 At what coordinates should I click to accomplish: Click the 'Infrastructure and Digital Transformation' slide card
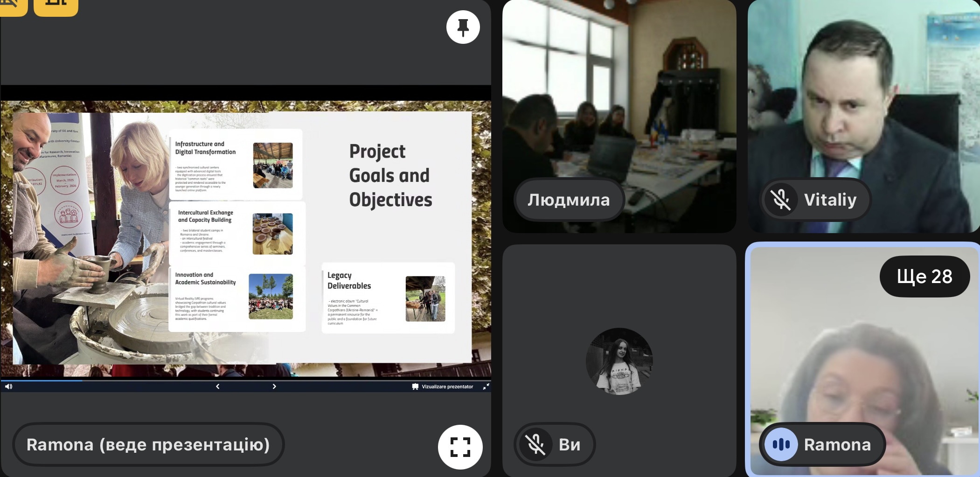[235, 165]
